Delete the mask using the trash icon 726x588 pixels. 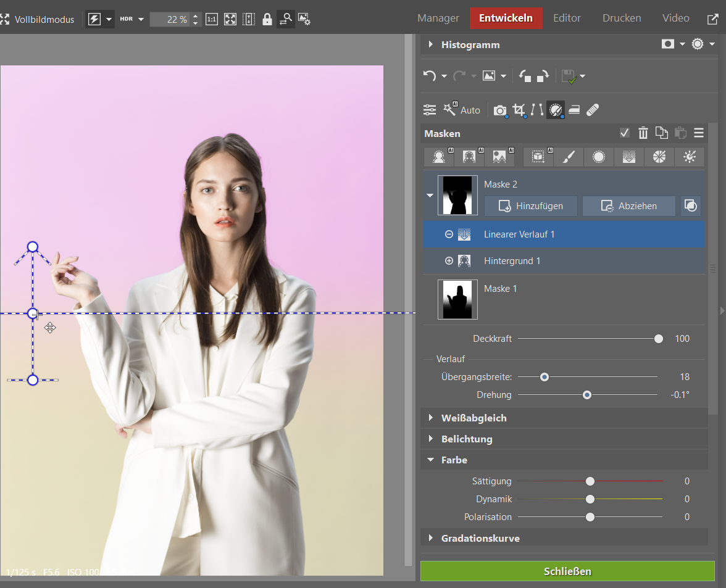[x=643, y=133]
